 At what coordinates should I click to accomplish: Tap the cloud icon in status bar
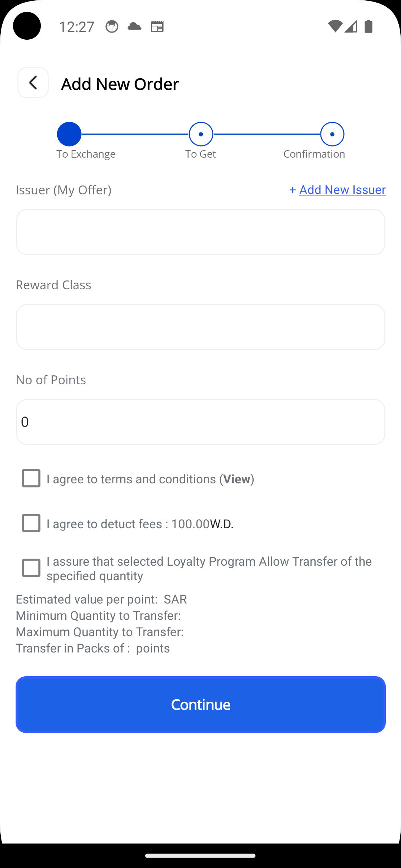pos(134,26)
